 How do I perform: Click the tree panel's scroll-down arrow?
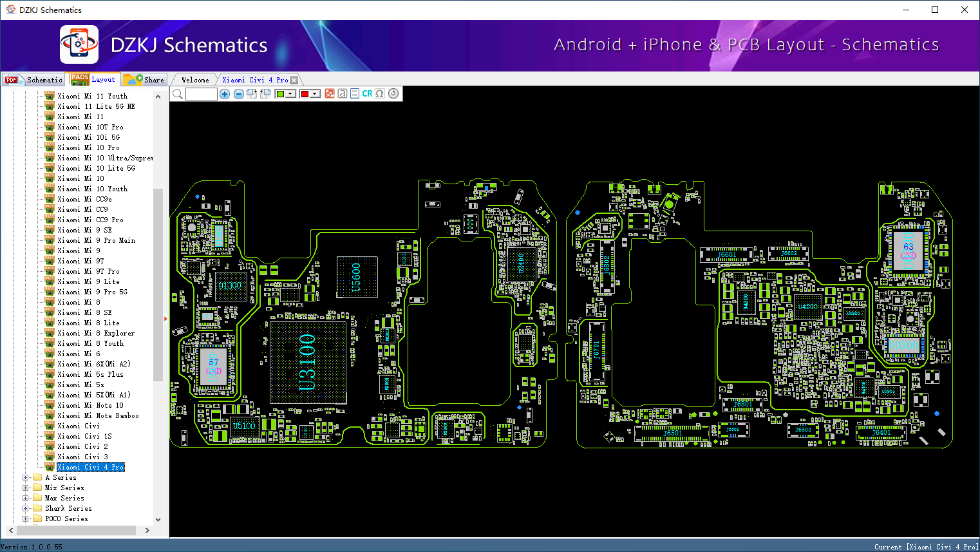[158, 520]
